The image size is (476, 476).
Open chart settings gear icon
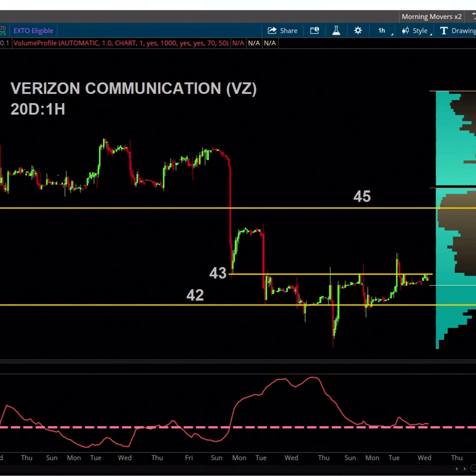pos(358,31)
